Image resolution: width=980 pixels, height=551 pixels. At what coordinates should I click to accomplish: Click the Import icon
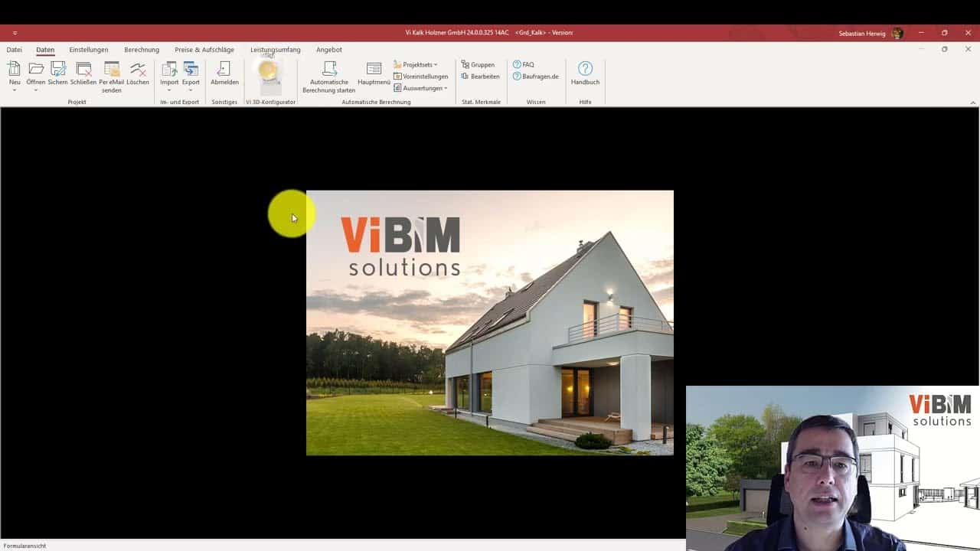pos(169,69)
